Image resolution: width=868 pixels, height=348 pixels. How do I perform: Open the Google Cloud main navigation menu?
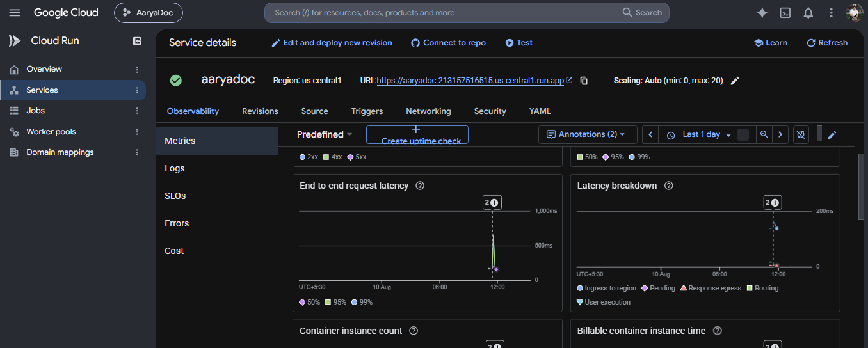[14, 12]
